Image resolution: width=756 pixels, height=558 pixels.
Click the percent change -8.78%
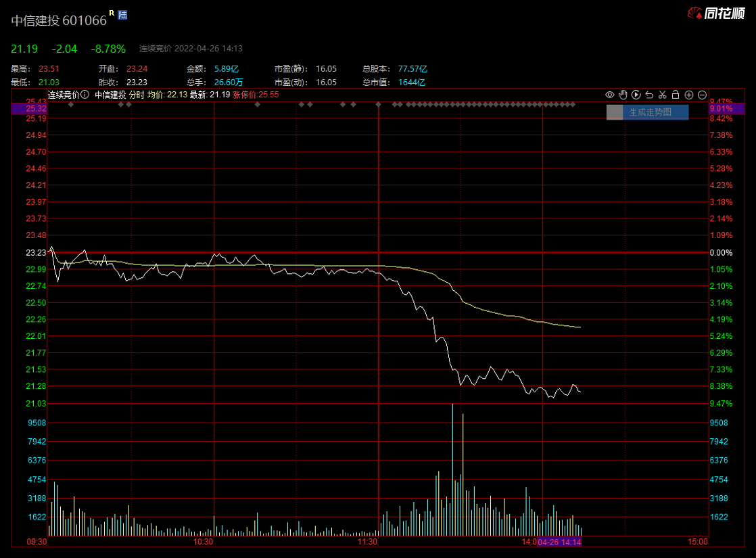point(108,49)
